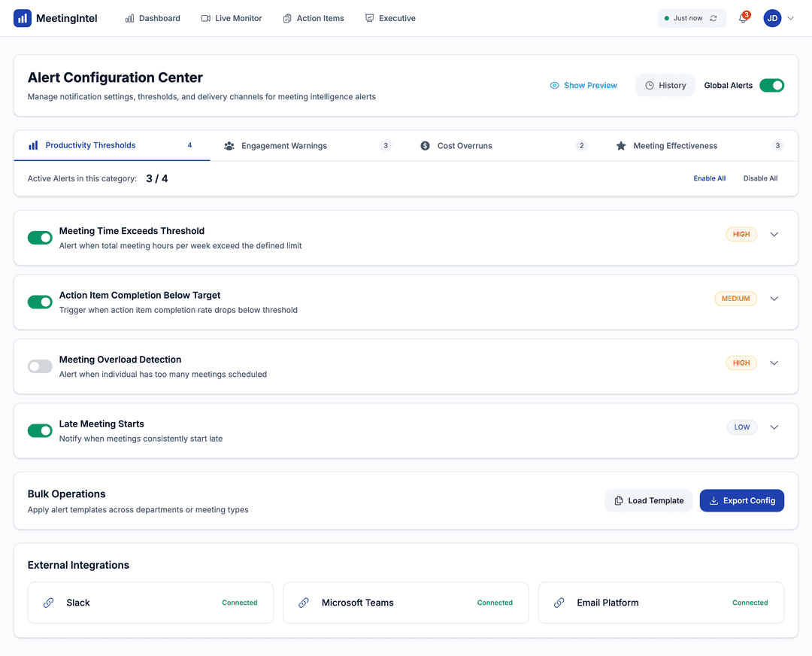The width and height of the screenshot is (812, 656).
Task: Disable Late Meeting Starts alert
Action: (40, 430)
